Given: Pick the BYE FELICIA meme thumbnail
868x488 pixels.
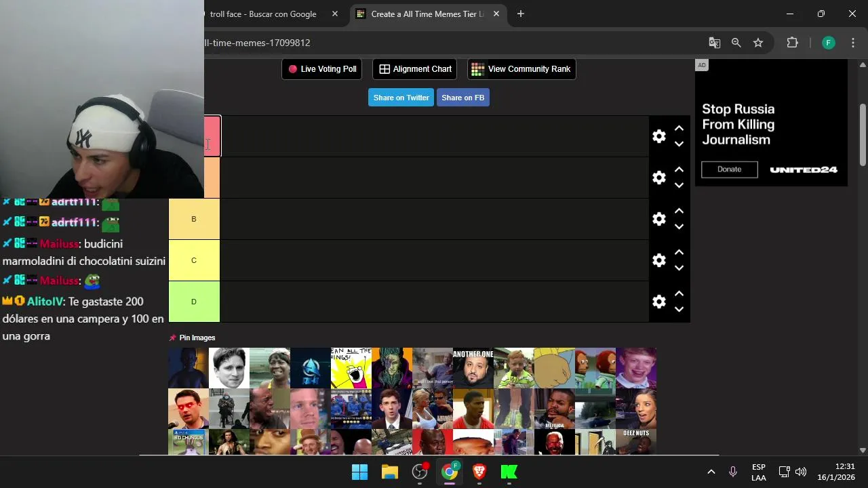Looking at the screenshot, I should click(x=555, y=409).
